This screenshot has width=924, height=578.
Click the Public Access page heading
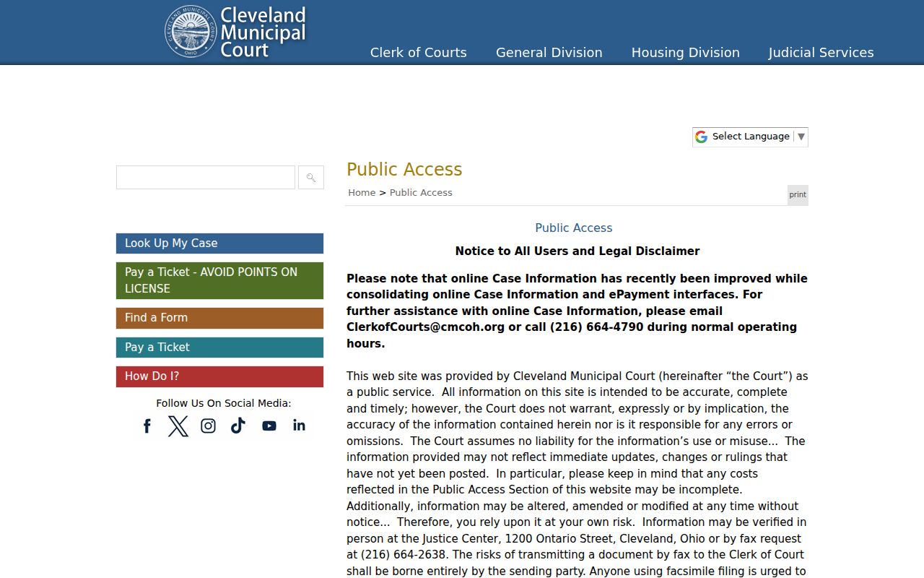(404, 170)
